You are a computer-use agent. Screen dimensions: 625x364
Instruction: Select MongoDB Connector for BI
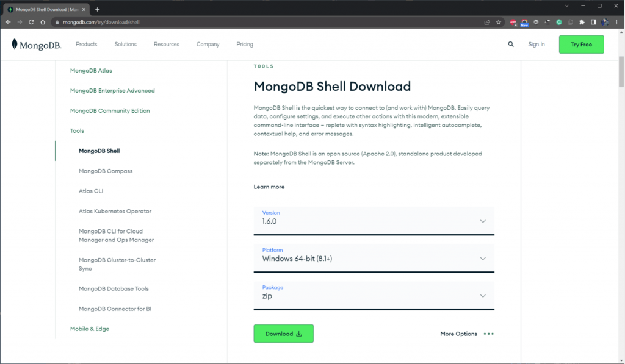pos(115,309)
